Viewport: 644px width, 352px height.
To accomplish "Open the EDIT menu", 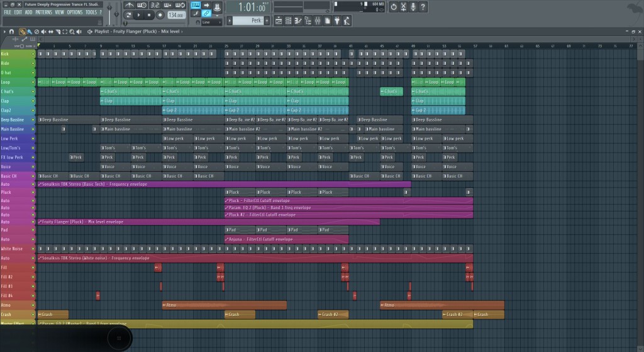I will [18, 13].
